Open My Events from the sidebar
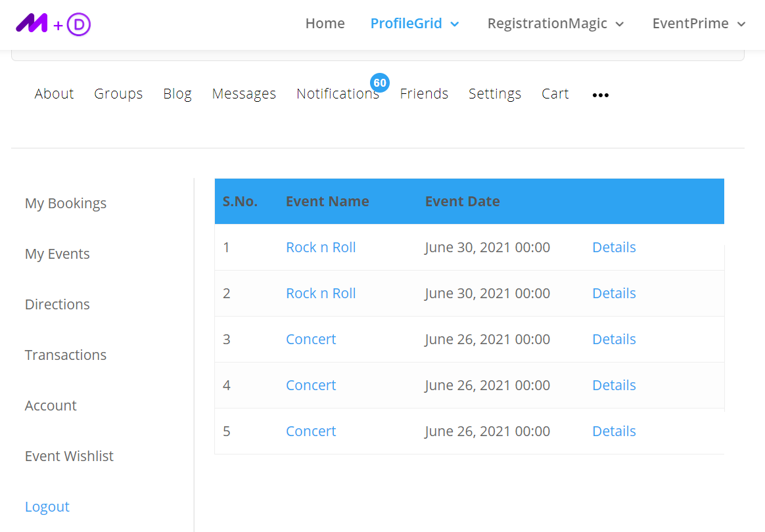The image size is (765, 532). [x=57, y=254]
